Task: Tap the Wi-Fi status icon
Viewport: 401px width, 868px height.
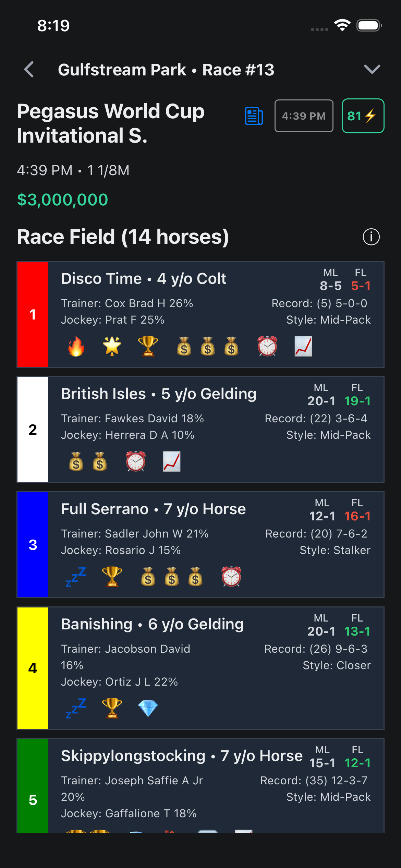Action: coord(343,25)
